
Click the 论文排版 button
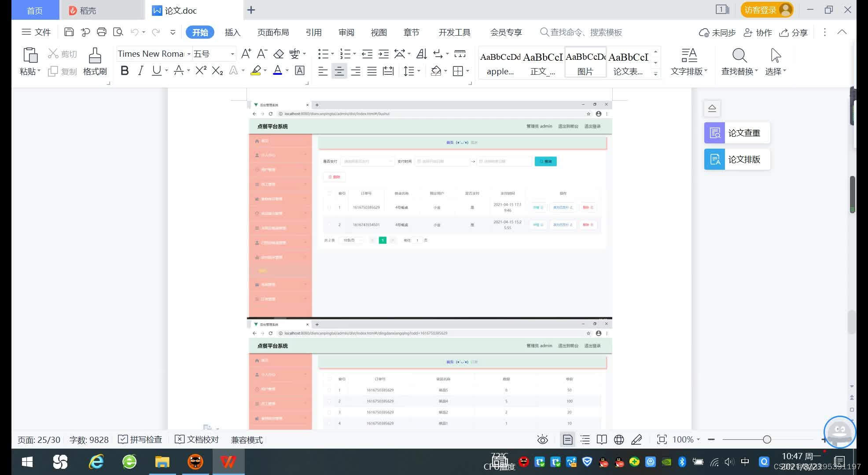click(737, 159)
